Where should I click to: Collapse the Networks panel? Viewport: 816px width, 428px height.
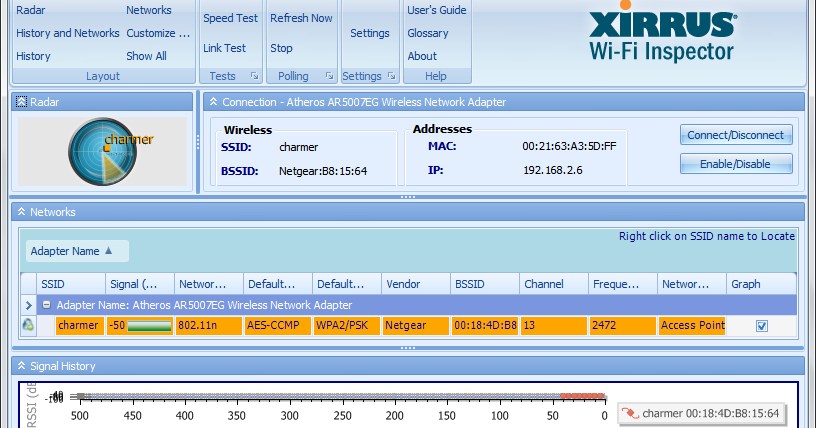[21, 212]
